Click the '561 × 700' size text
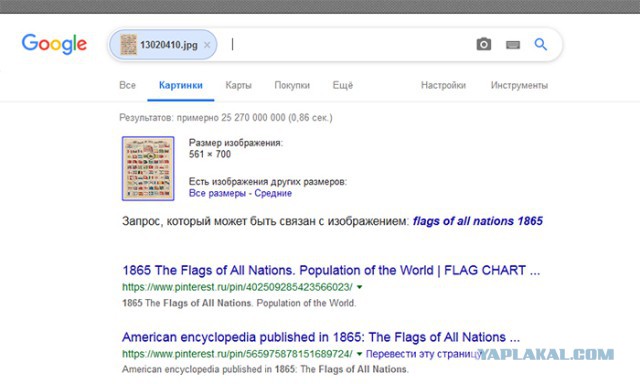Screen dimensions: 640x384 [210, 154]
